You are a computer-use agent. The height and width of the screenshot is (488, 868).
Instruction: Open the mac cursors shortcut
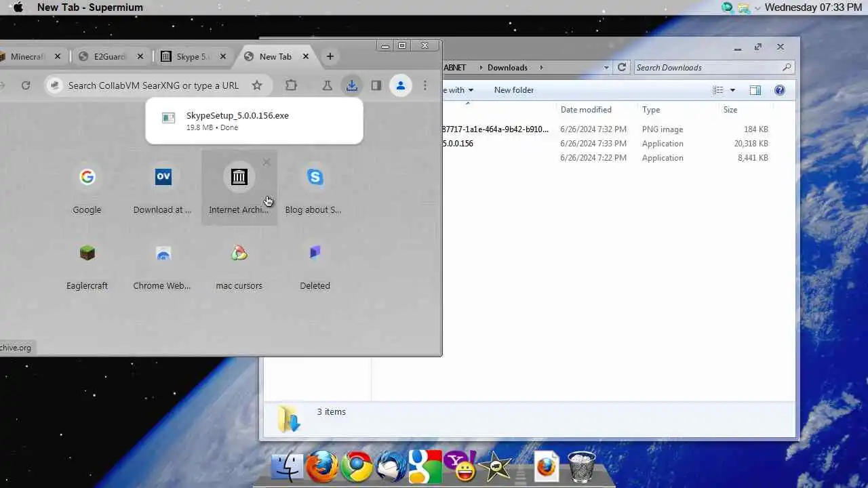tap(239, 264)
